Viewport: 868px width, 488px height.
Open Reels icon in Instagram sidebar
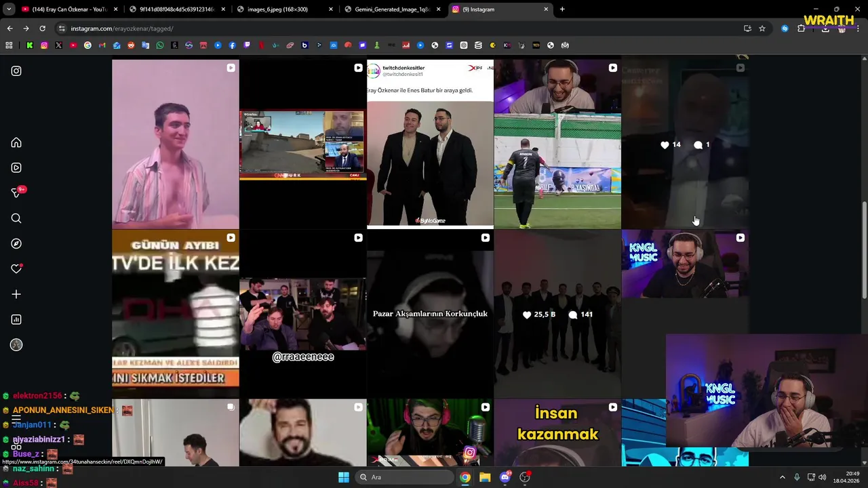tap(16, 167)
